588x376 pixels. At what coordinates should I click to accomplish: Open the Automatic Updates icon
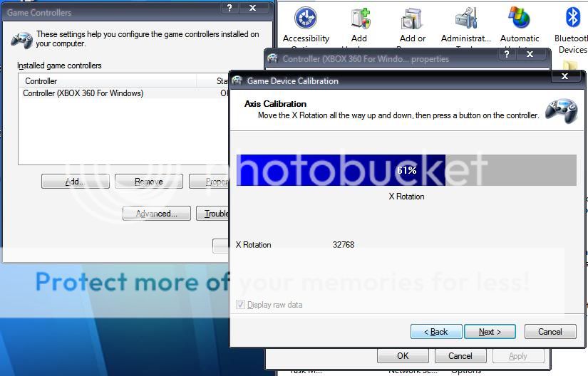(x=520, y=24)
